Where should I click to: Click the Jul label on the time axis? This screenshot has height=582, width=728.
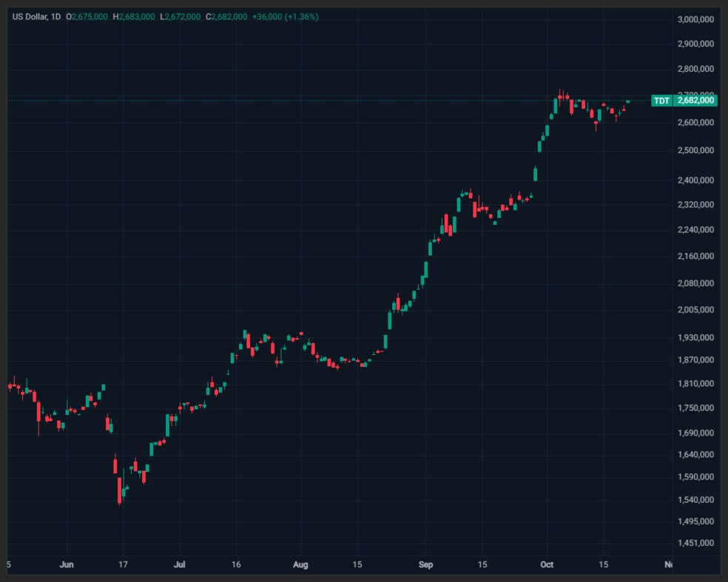[179, 564]
